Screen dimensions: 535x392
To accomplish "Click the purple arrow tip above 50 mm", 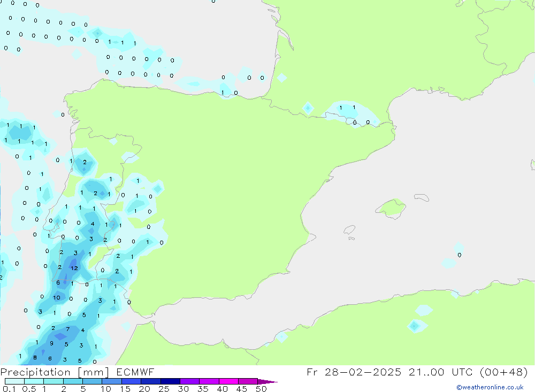I will pyautogui.click(x=267, y=381).
